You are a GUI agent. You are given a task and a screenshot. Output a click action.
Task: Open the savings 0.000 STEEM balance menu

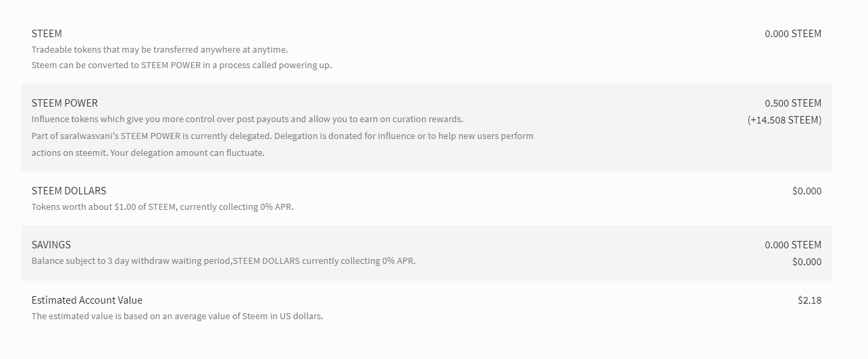pyautogui.click(x=793, y=245)
